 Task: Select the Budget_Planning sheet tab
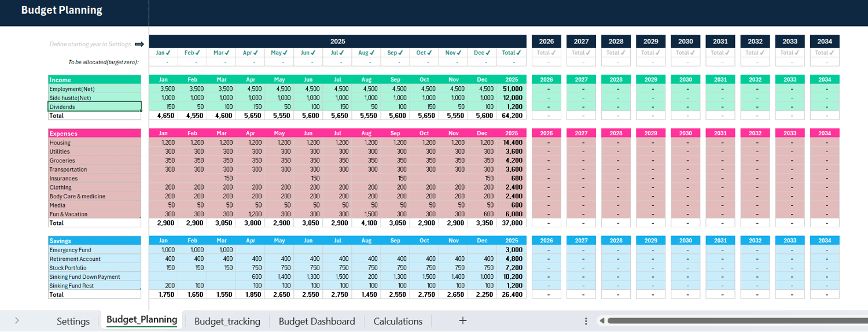pyautogui.click(x=142, y=320)
